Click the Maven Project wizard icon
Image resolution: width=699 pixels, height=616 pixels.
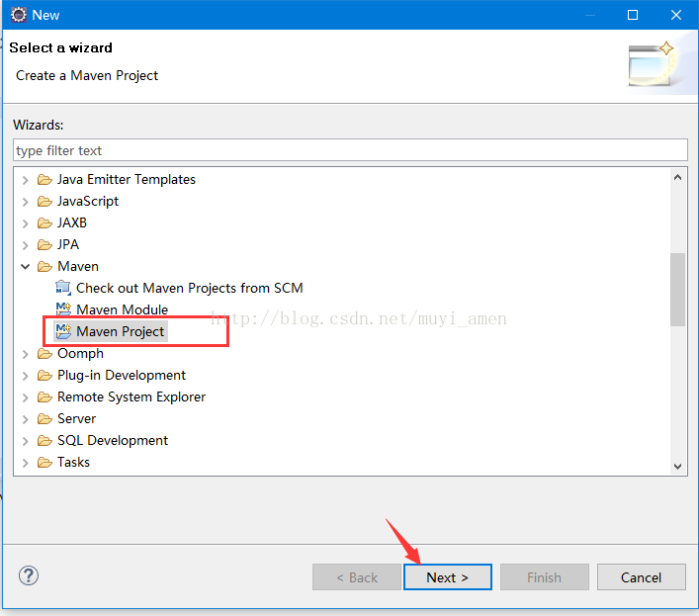click(64, 331)
